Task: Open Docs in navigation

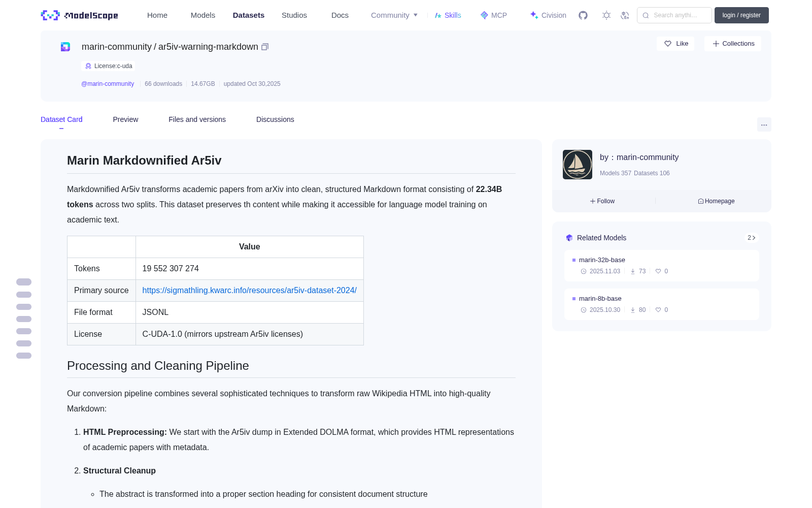Action: 340,15
